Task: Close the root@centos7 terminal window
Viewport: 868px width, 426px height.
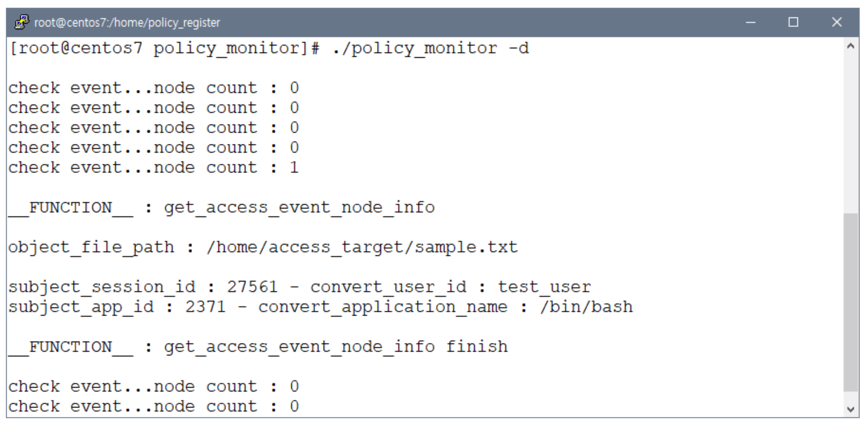Action: click(x=836, y=23)
